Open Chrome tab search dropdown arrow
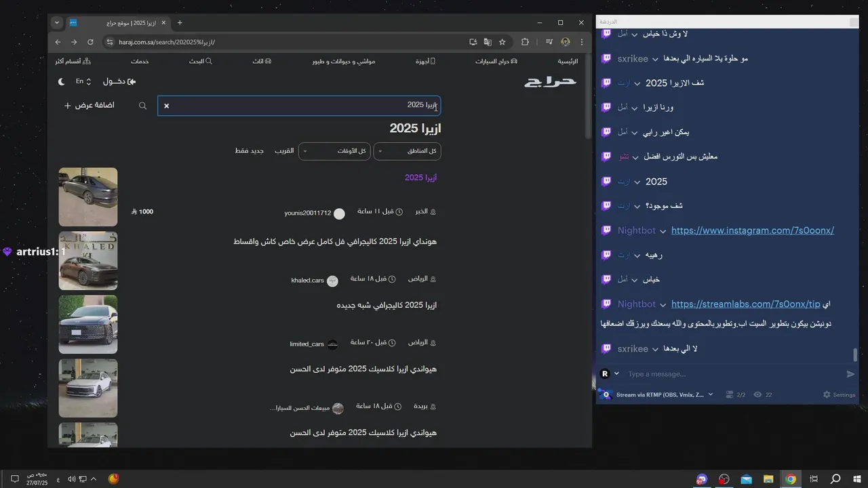Viewport: 868px width, 488px height. (x=57, y=22)
